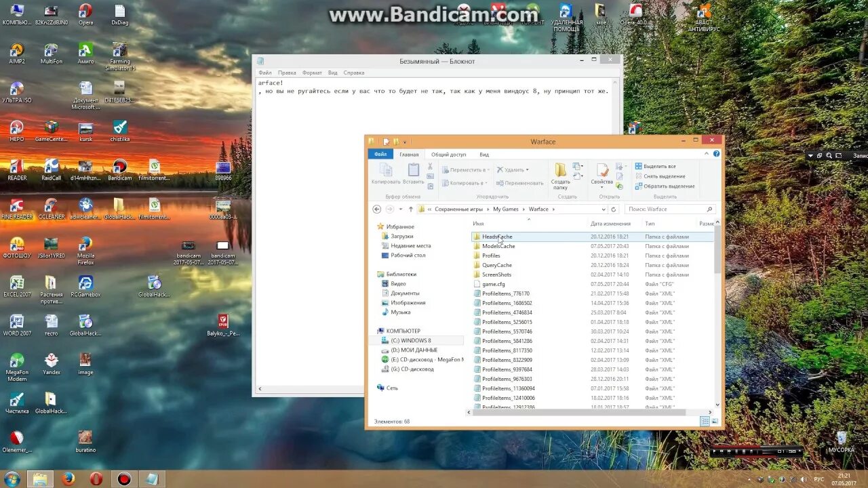Open Рабочий стол in the navigation pane
Viewport: 868px width, 488px height.
point(408,255)
